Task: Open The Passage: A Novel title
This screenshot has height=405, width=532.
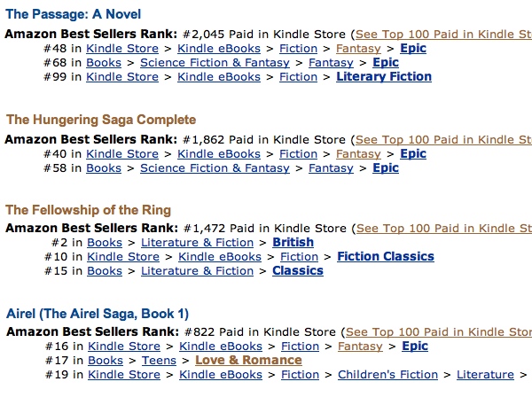Action: pos(73,15)
